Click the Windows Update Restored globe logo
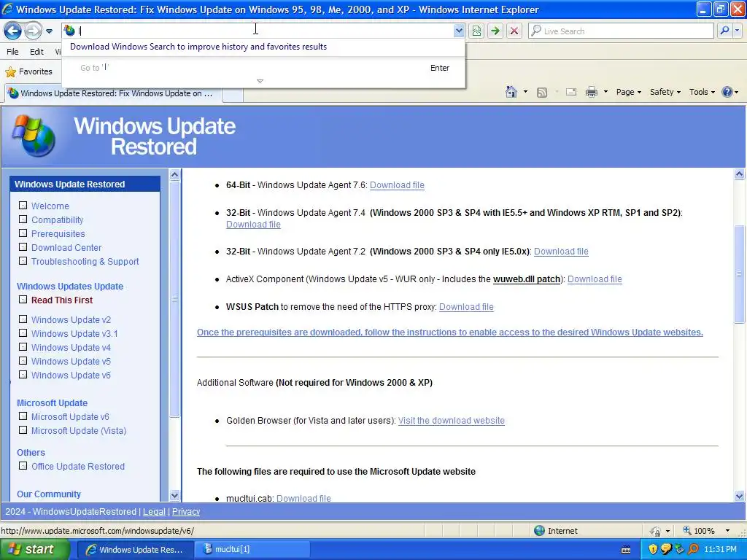Image resolution: width=747 pixels, height=560 pixels. (34, 136)
